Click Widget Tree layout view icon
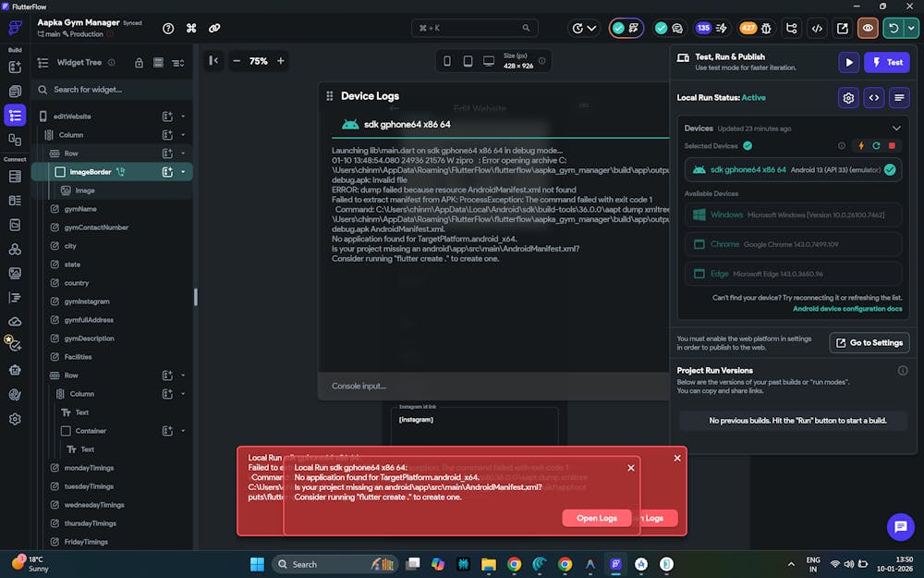Viewport: 924px width, 578px height. 159,63
